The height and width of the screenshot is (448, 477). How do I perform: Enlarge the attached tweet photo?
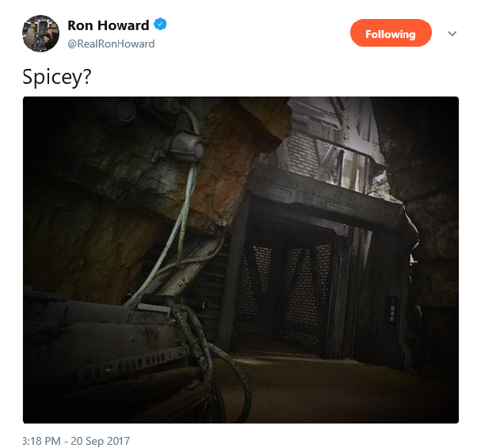pos(241,260)
